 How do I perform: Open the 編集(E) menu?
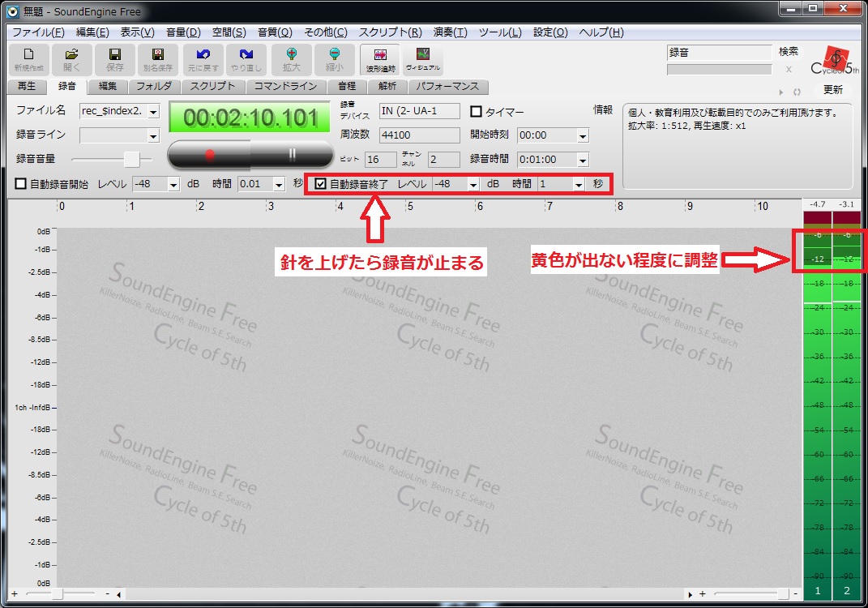(x=92, y=32)
